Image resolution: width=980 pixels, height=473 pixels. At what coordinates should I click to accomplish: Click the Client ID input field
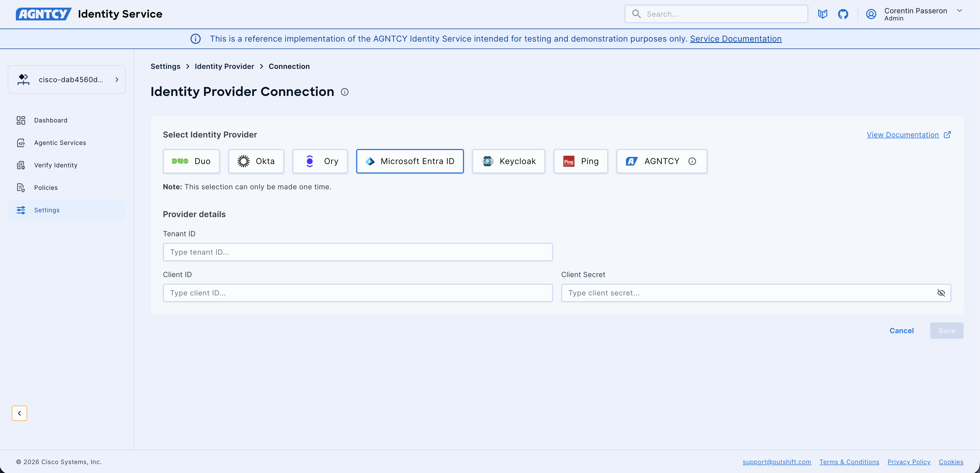coord(358,293)
